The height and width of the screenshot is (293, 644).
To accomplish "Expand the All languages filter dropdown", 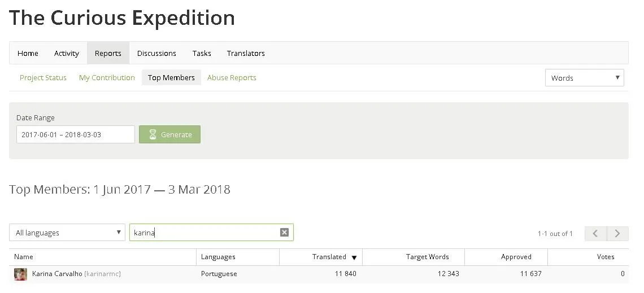I will [67, 232].
